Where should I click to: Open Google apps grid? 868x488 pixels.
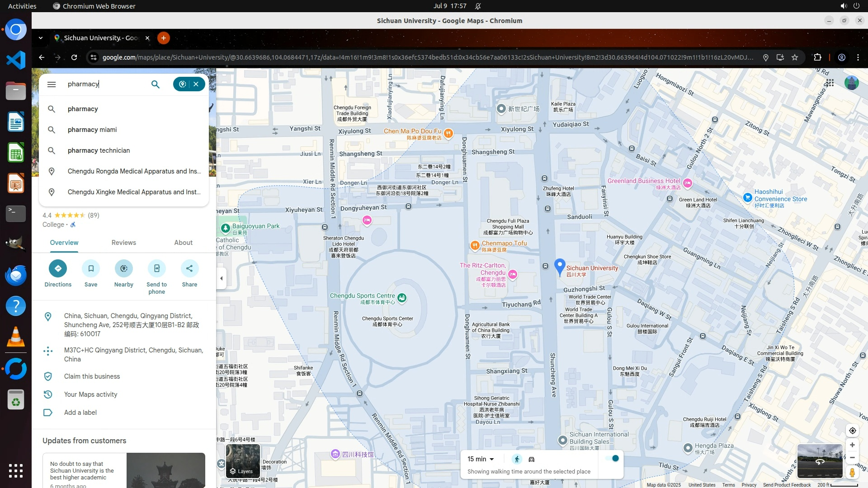830,83
